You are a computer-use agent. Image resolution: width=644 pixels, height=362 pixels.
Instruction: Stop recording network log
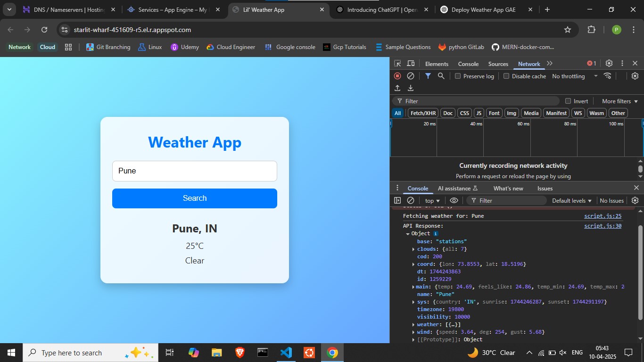click(397, 76)
